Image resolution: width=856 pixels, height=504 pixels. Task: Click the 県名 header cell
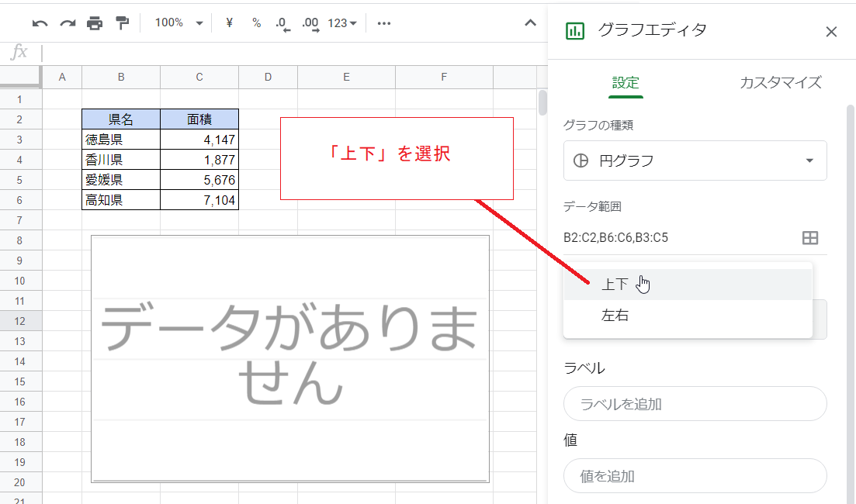point(121,119)
